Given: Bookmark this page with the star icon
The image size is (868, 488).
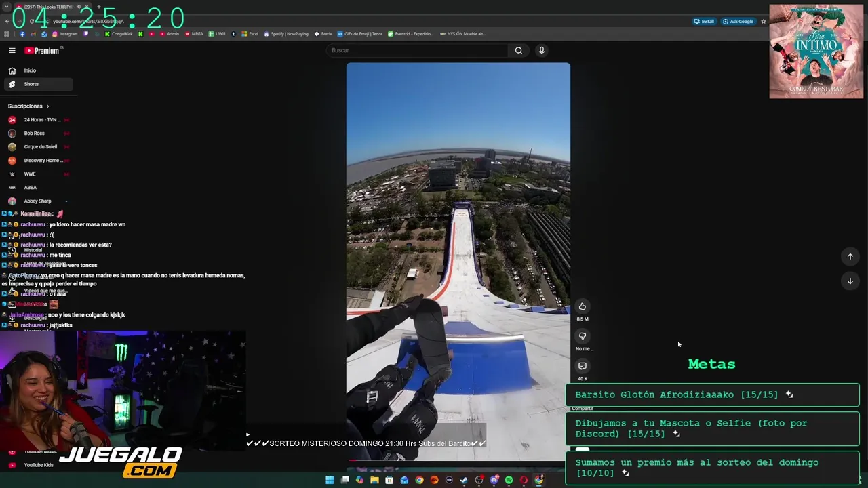Looking at the screenshot, I should (763, 21).
